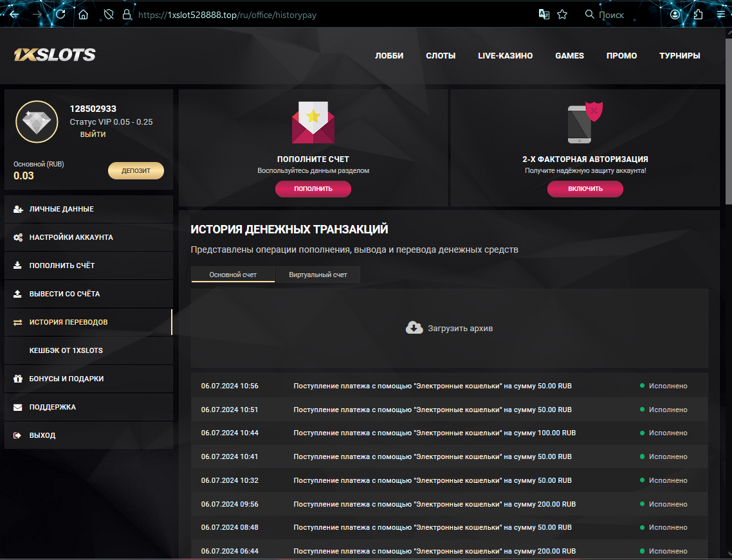732x560 pixels.
Task: Click the exit door icon
Action: [x=18, y=435]
